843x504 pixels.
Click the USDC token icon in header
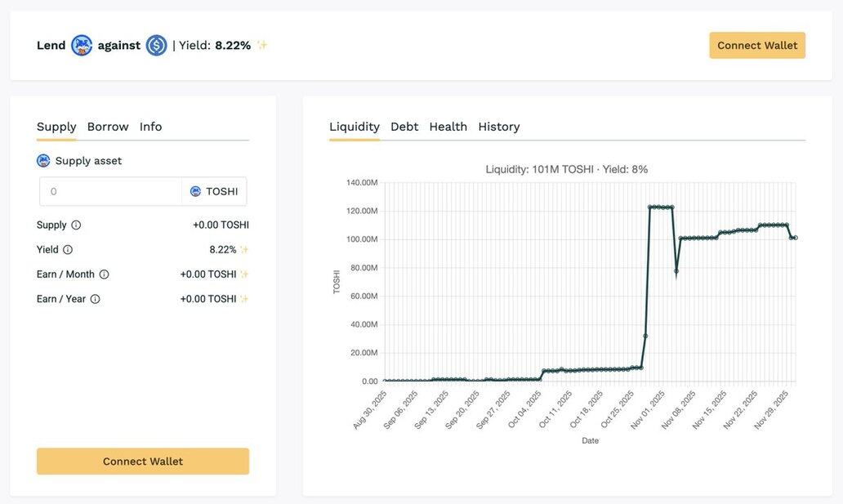(x=156, y=46)
